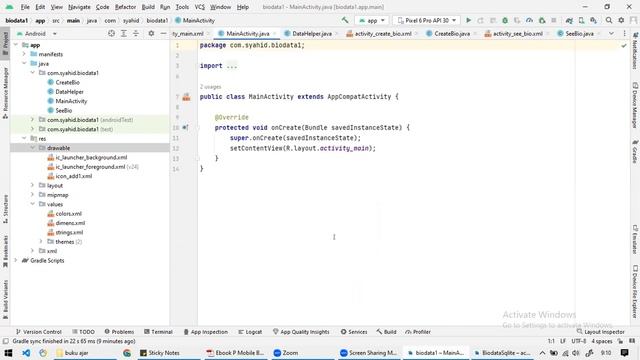Open the Terminal tool window

coord(158,332)
